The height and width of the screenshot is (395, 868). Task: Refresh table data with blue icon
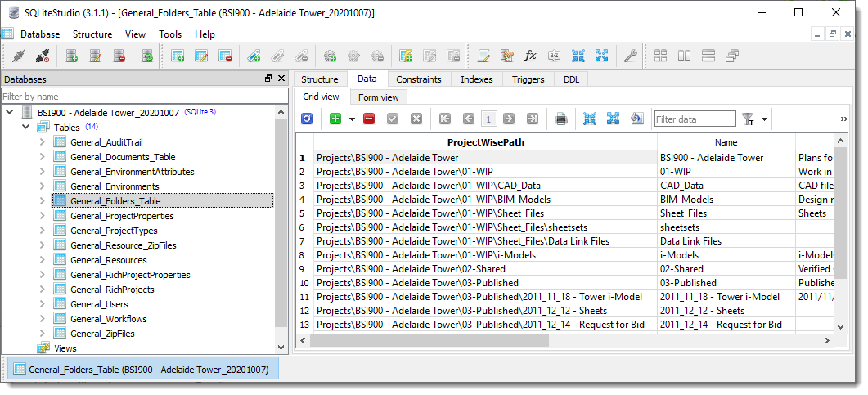coord(307,119)
